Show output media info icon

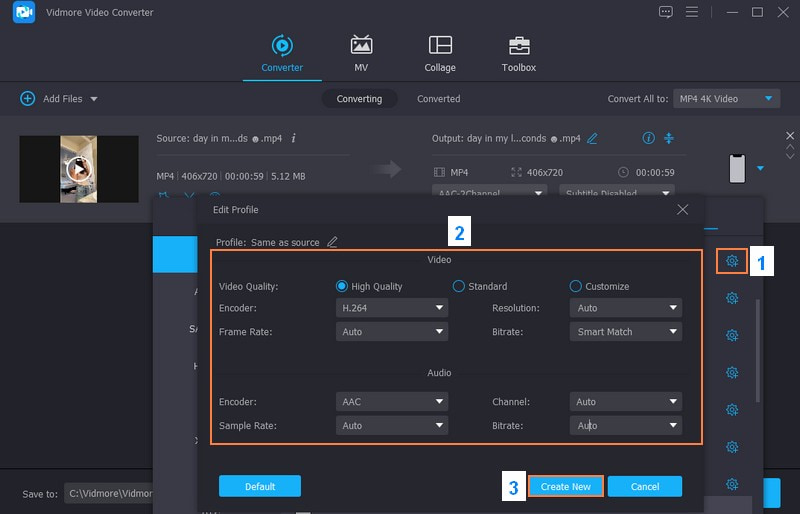[648, 138]
